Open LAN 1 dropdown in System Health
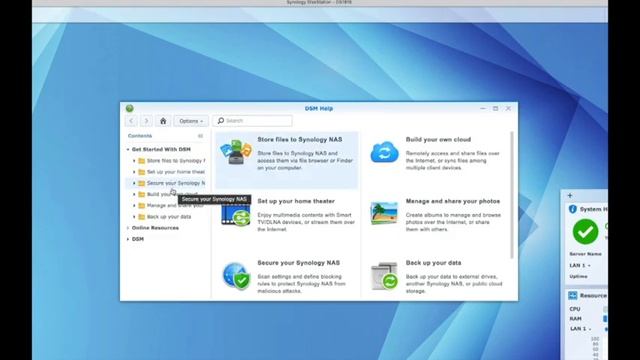 [580, 265]
